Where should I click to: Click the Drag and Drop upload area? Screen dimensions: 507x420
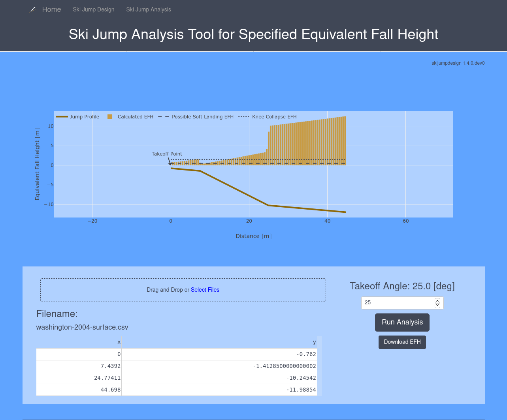click(183, 289)
